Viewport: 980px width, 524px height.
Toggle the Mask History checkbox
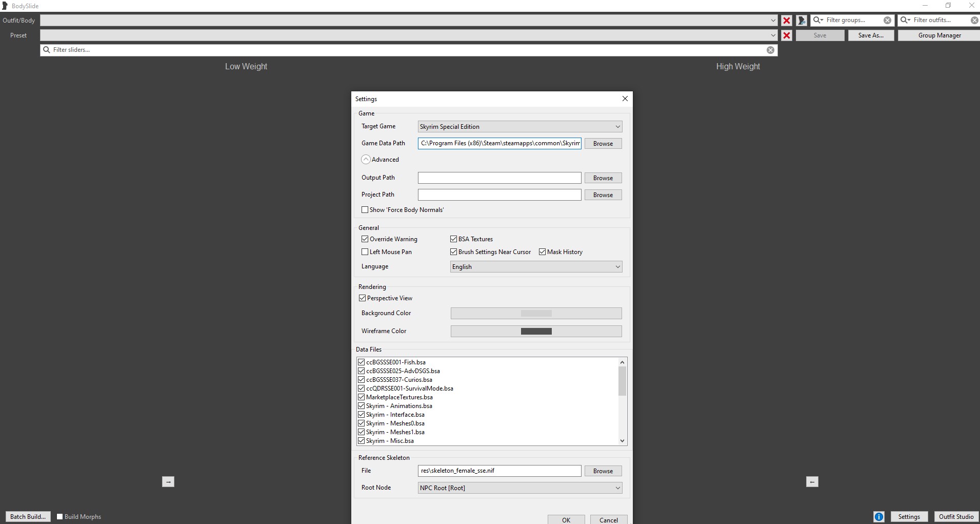pyautogui.click(x=543, y=252)
